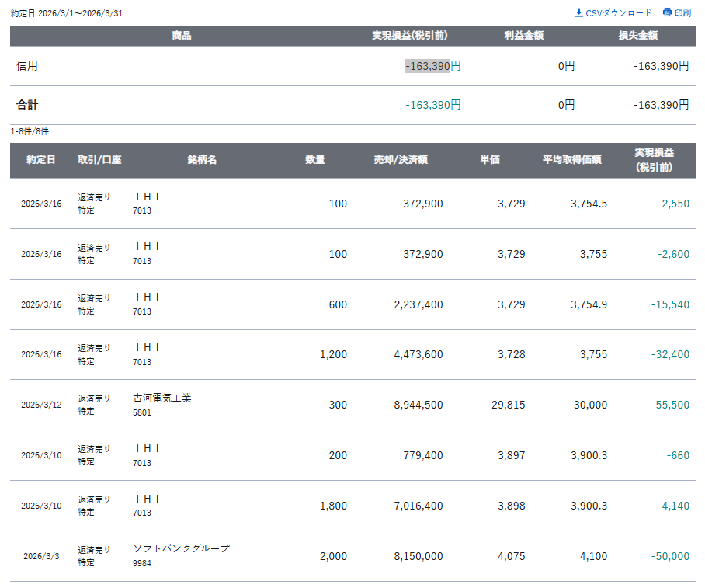Click the -55,500 realized loss value
The height and width of the screenshot is (588, 705).
[670, 405]
